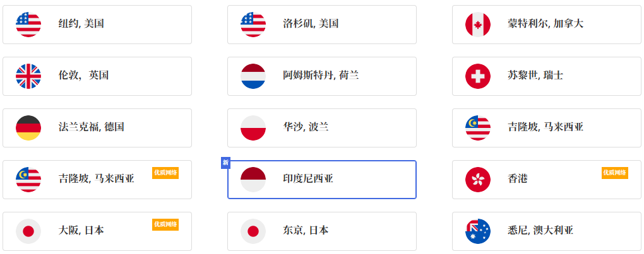The height and width of the screenshot is (254, 644).
Task: Click 优质网络 badge on the 吉隆坡 card
Action: tap(165, 173)
